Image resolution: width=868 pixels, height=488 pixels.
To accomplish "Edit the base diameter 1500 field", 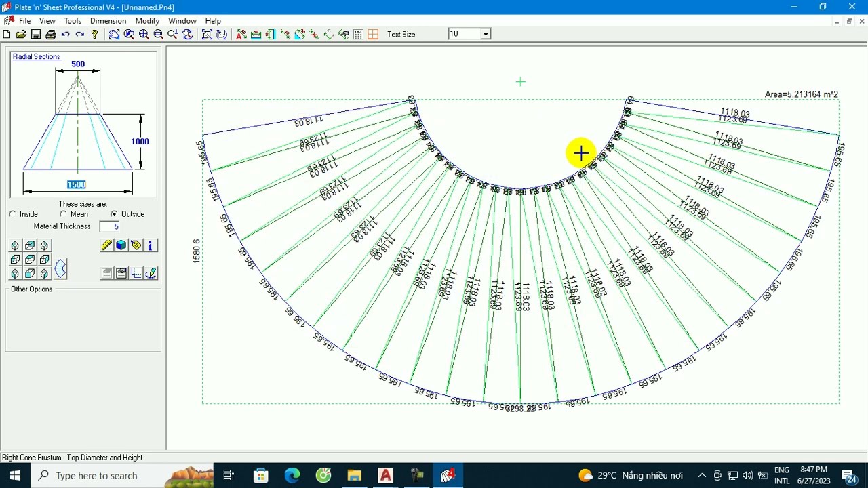I will (x=77, y=184).
